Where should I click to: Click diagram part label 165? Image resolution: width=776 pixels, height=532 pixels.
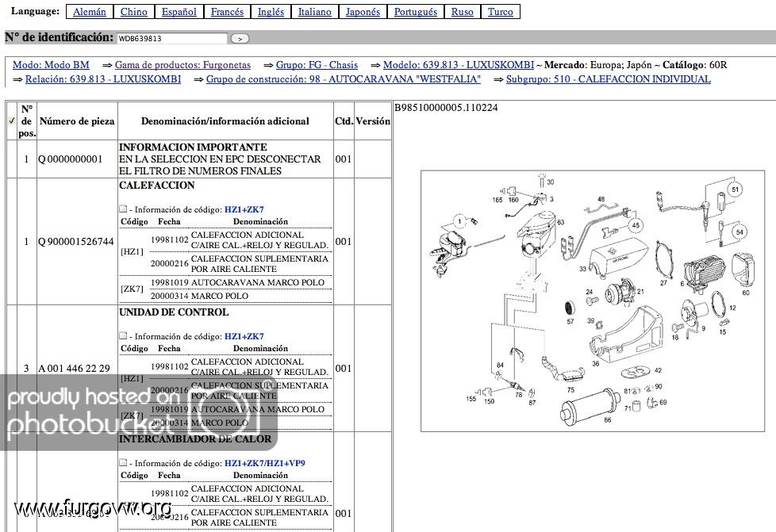click(x=497, y=200)
